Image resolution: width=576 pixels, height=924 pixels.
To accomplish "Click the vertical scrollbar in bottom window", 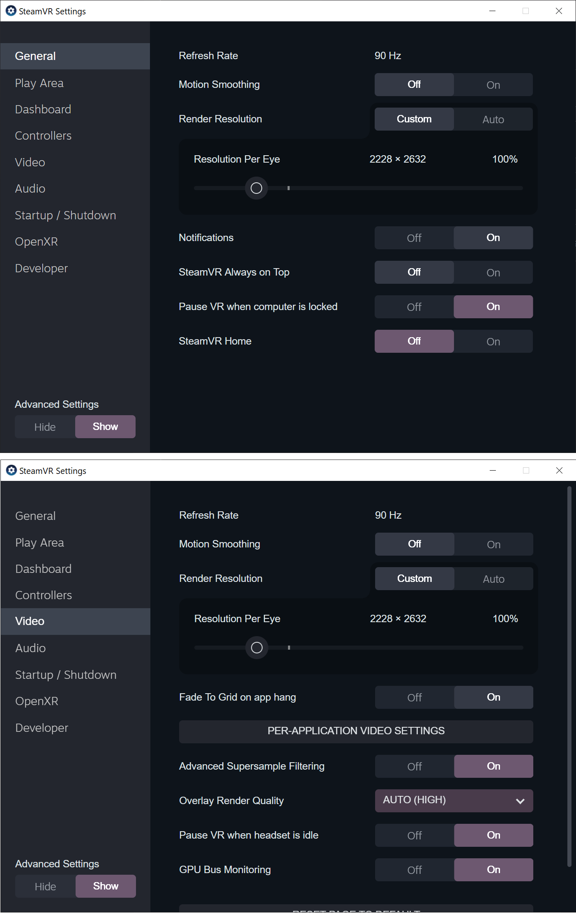I will click(x=569, y=676).
